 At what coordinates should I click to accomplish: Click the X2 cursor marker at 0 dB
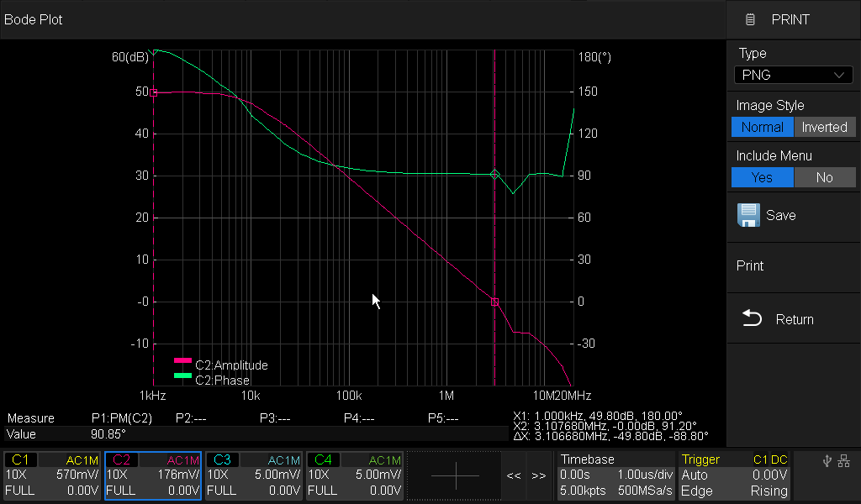point(494,302)
